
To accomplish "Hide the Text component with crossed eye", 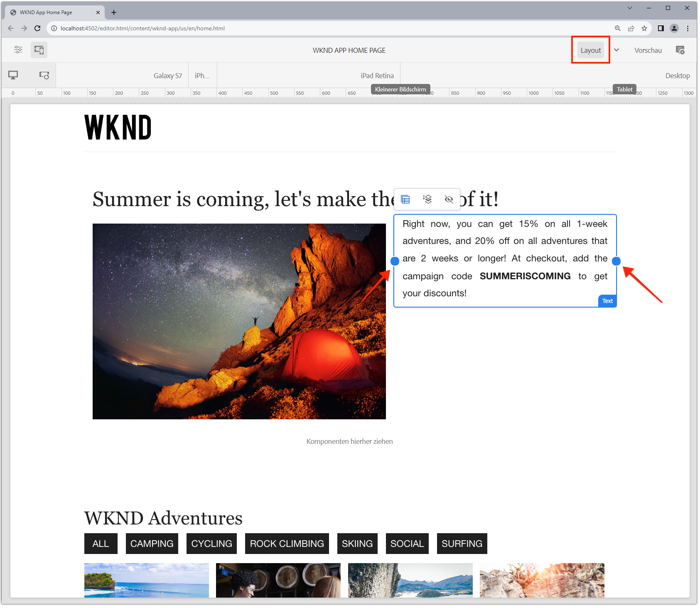I will coord(449,199).
